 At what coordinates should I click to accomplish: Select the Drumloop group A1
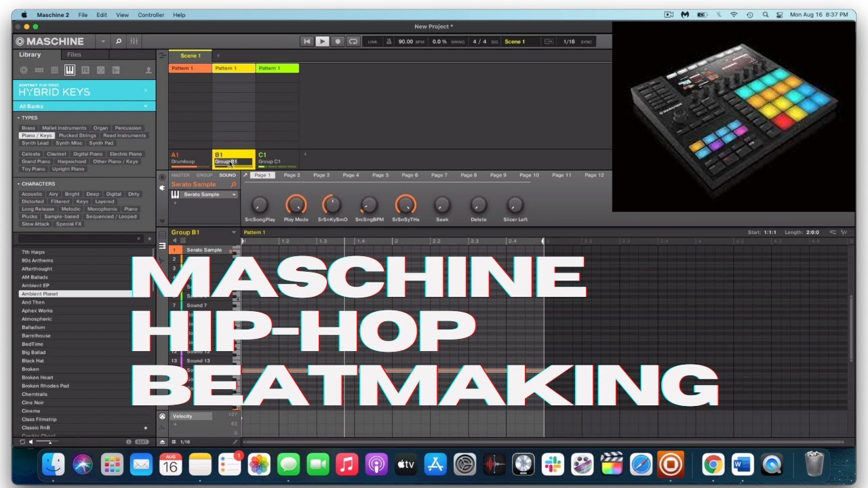[x=190, y=159]
